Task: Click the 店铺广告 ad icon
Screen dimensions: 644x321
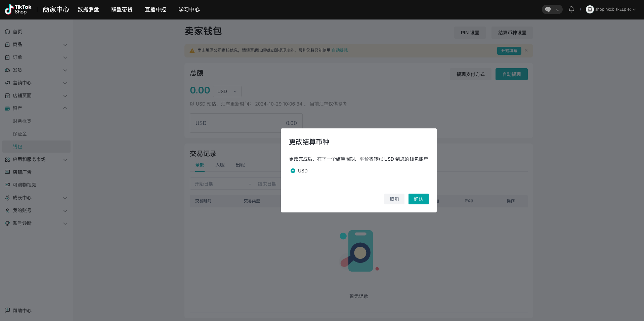Action: 7,172
